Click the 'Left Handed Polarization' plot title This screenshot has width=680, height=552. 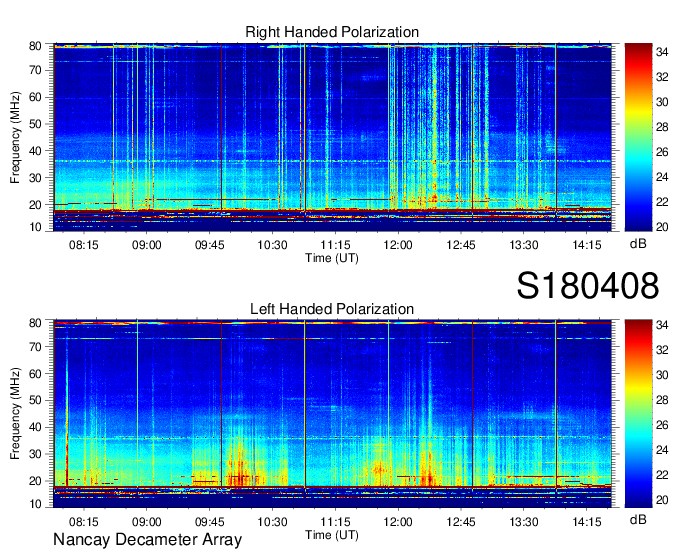click(332, 309)
